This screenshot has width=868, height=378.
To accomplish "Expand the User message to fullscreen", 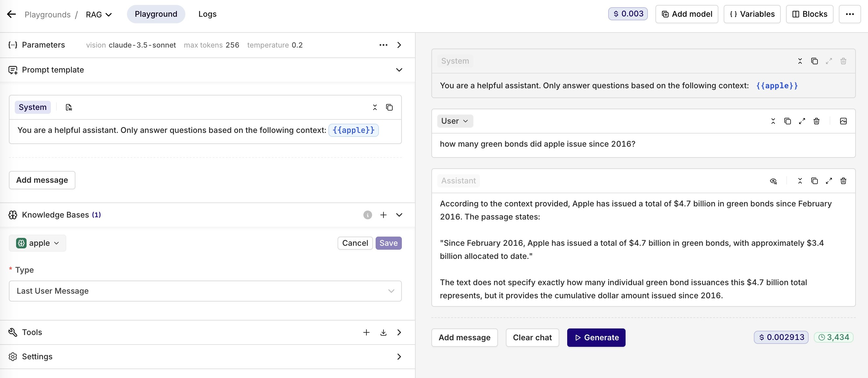I will click(x=802, y=121).
